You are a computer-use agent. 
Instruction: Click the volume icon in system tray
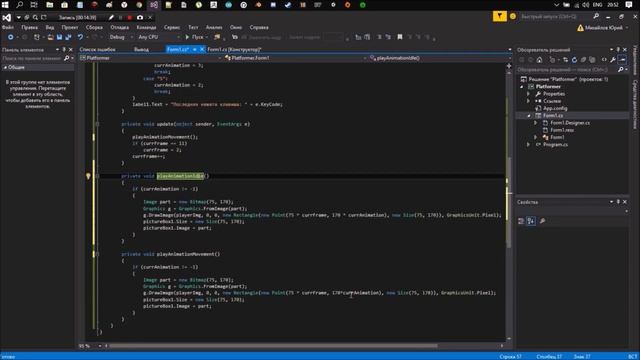pyautogui.click(x=586, y=5)
